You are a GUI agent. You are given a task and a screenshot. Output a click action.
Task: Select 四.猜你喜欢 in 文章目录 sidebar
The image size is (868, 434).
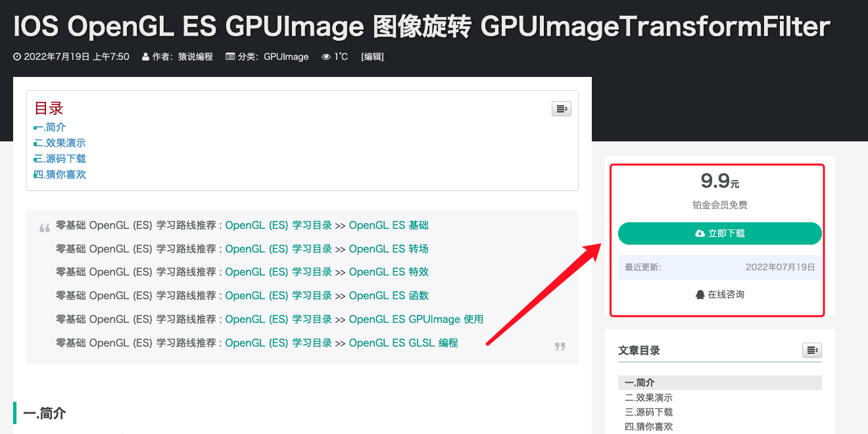coord(648,426)
